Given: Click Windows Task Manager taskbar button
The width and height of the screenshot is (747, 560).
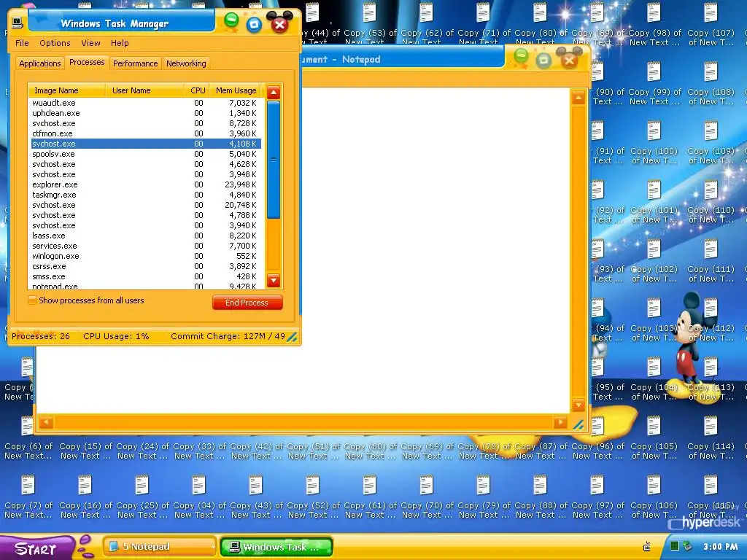Looking at the screenshot, I should tap(276, 547).
